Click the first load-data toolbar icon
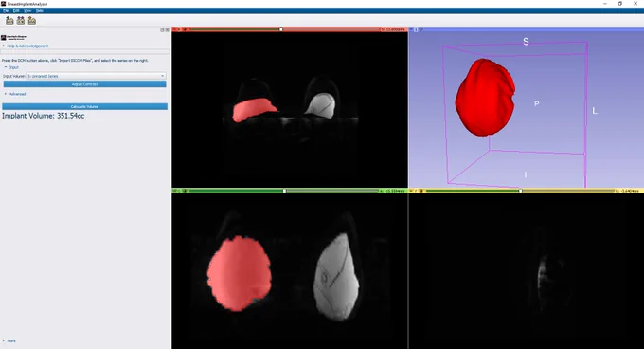The width and height of the screenshot is (644, 349). point(9,20)
